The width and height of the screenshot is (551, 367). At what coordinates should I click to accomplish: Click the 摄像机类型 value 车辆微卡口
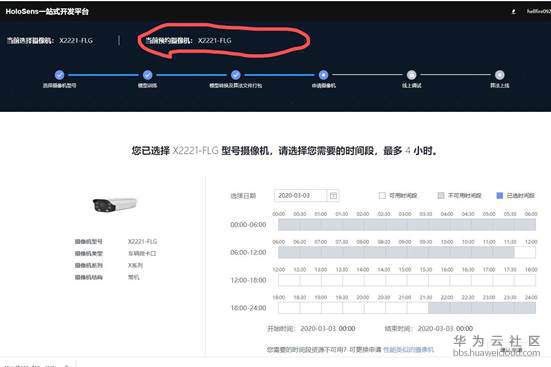[142, 253]
